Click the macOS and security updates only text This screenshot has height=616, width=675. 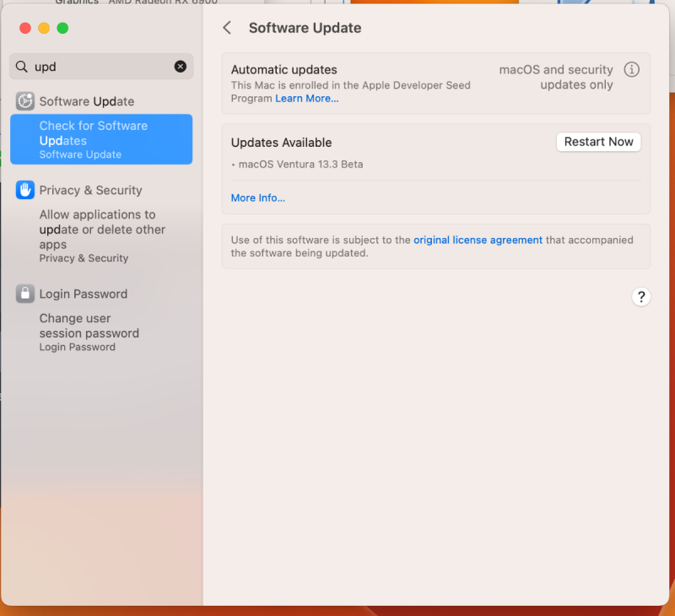(x=556, y=77)
